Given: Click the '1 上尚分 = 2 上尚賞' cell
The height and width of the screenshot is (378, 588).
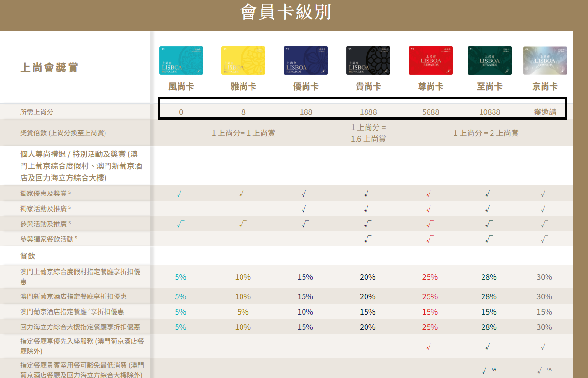Looking at the screenshot, I should coord(486,133).
